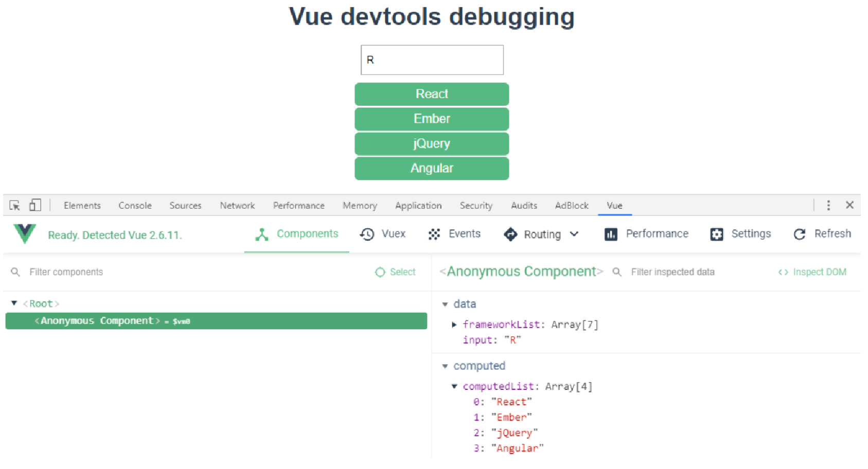868x469 pixels.
Task: Click the inspect element cursor icon
Action: click(14, 205)
